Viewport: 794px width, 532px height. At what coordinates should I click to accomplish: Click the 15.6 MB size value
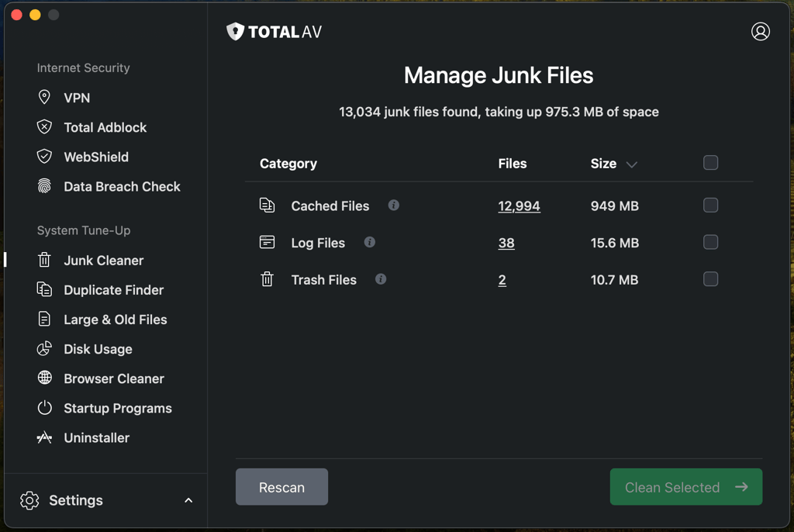click(x=614, y=243)
